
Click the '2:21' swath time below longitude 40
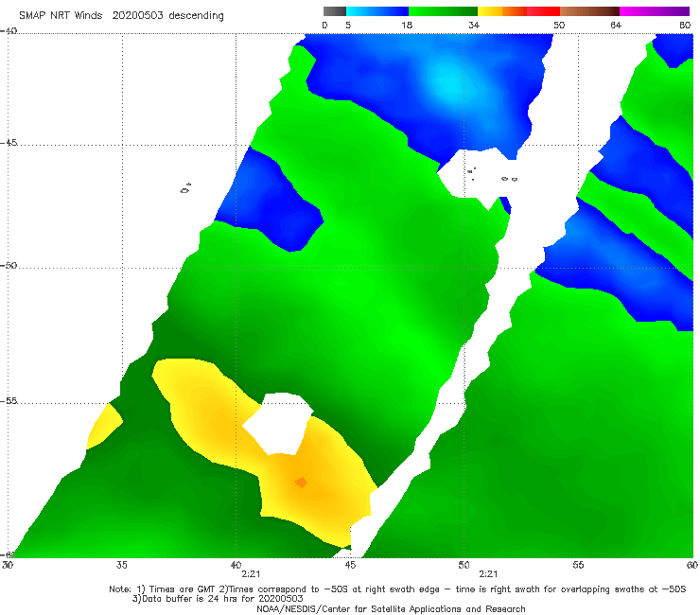pyautogui.click(x=251, y=574)
